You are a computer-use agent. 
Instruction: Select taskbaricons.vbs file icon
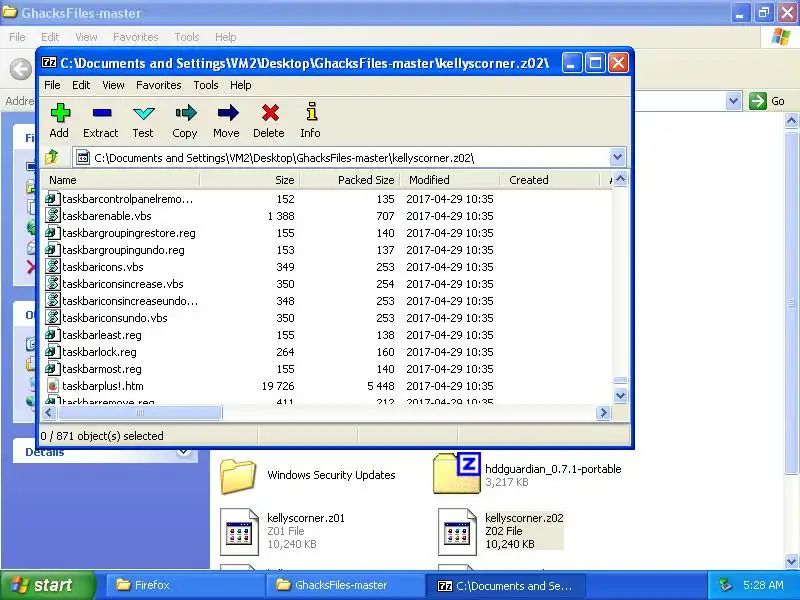pos(53,267)
